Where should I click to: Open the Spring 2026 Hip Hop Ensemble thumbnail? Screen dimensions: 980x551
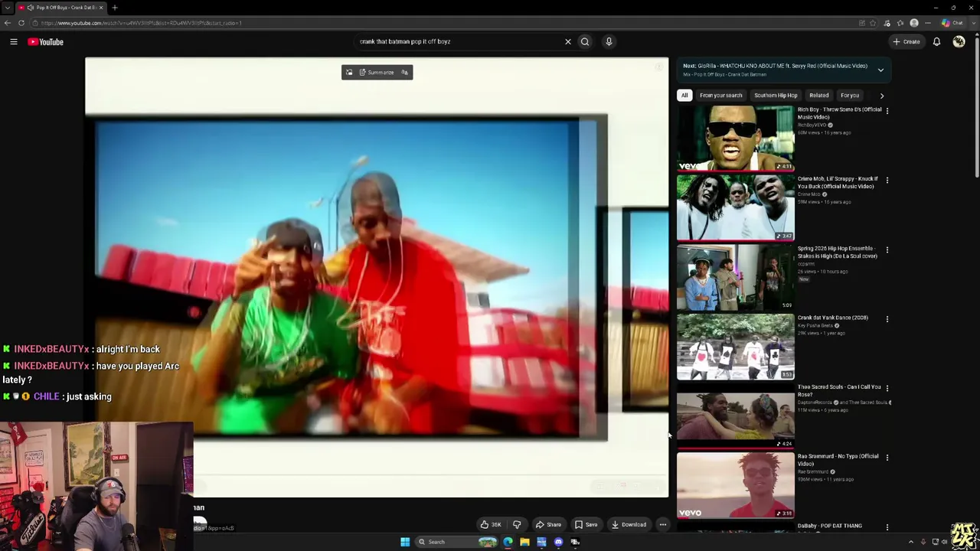(x=735, y=277)
